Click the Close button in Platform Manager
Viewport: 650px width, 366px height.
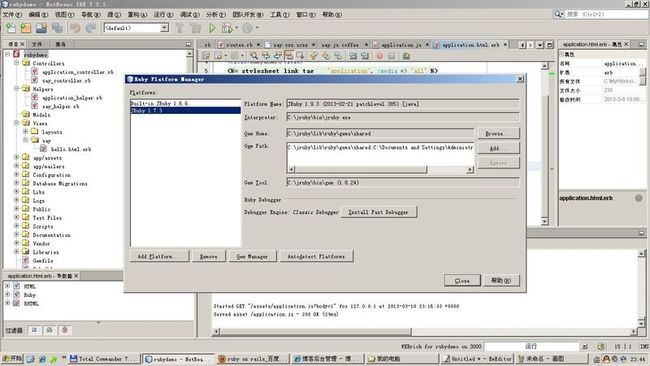pyautogui.click(x=462, y=281)
